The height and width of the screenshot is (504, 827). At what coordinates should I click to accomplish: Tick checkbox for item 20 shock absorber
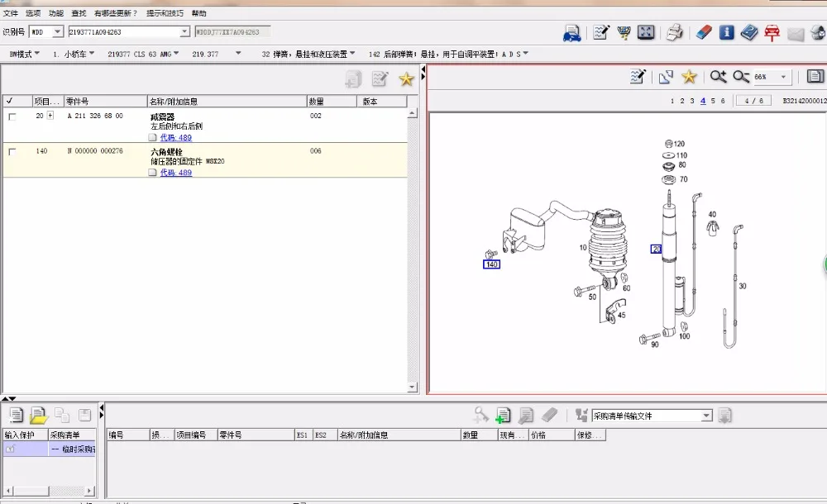pyautogui.click(x=12, y=116)
